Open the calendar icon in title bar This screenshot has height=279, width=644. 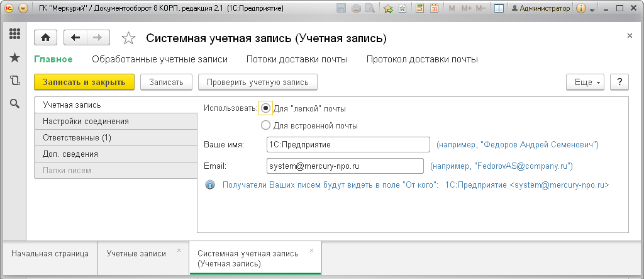[x=434, y=8]
